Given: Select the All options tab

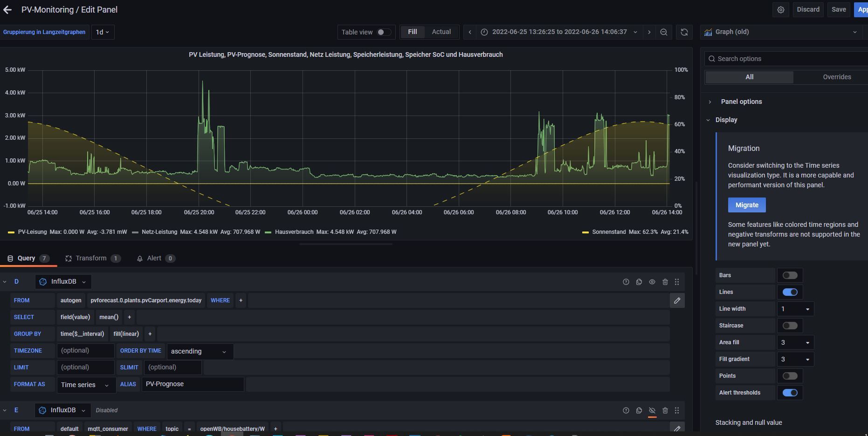Looking at the screenshot, I should (749, 77).
